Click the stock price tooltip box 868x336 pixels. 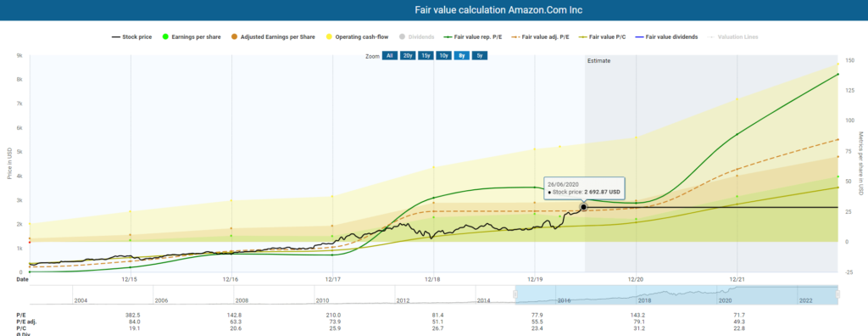click(584, 188)
